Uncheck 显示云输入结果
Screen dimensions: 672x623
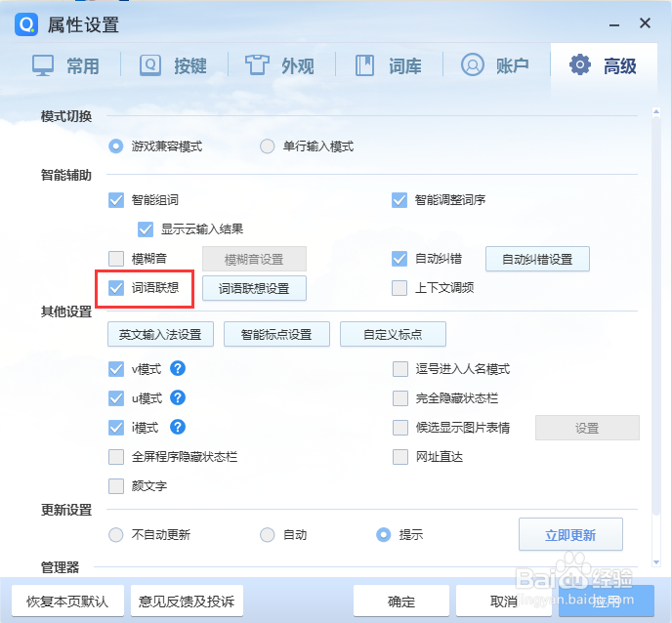point(146,229)
